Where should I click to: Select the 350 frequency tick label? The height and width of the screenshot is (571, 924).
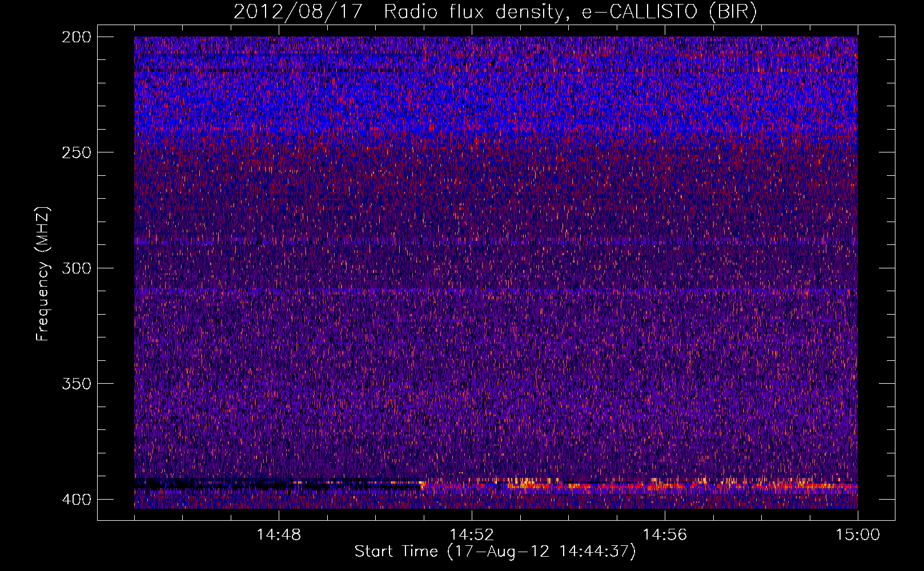pyautogui.click(x=77, y=383)
